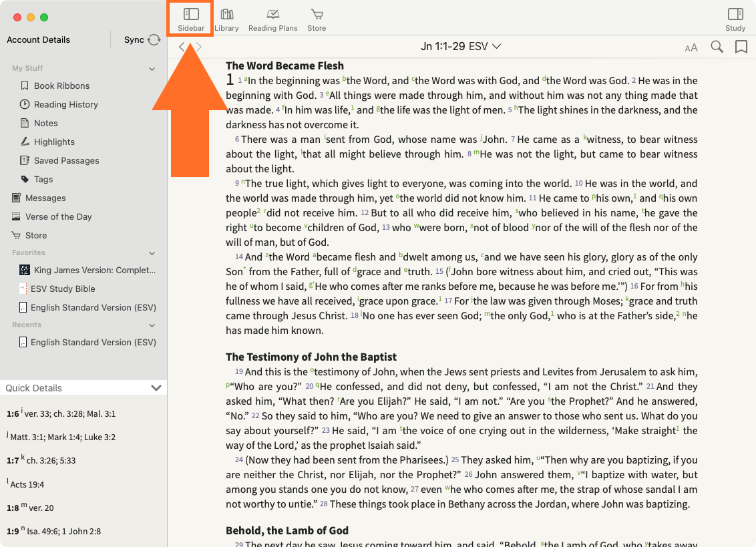Click the bookmark ribbon icon
The image size is (756, 547).
click(x=741, y=47)
